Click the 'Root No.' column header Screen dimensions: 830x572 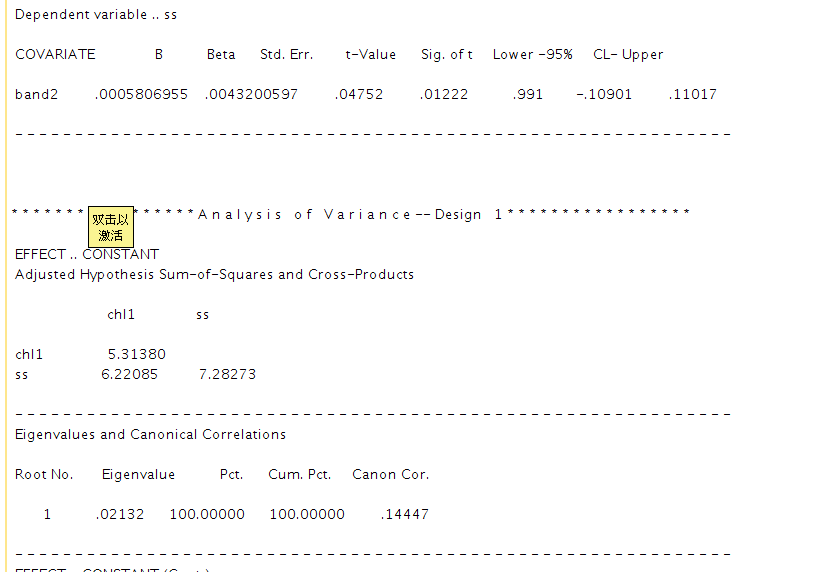(x=44, y=474)
